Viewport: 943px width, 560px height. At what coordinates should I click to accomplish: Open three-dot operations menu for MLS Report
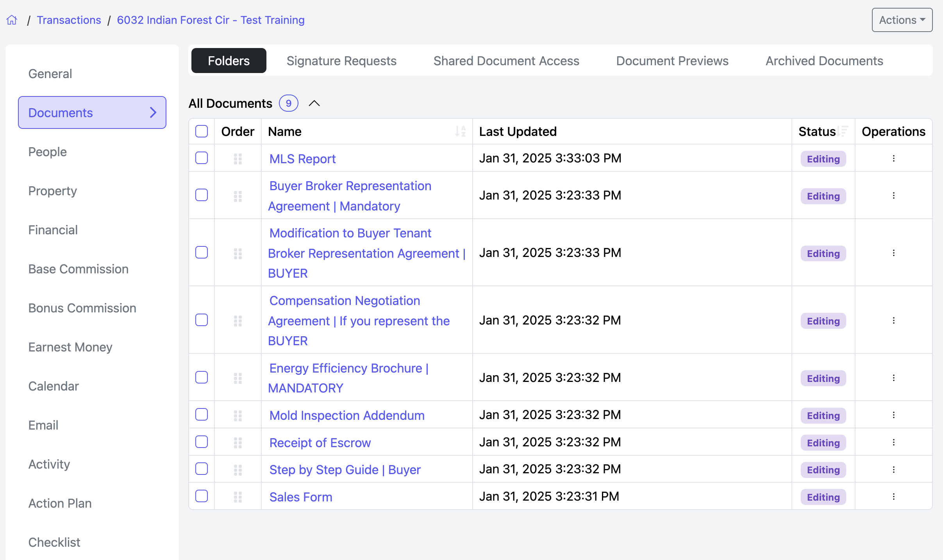(893, 159)
